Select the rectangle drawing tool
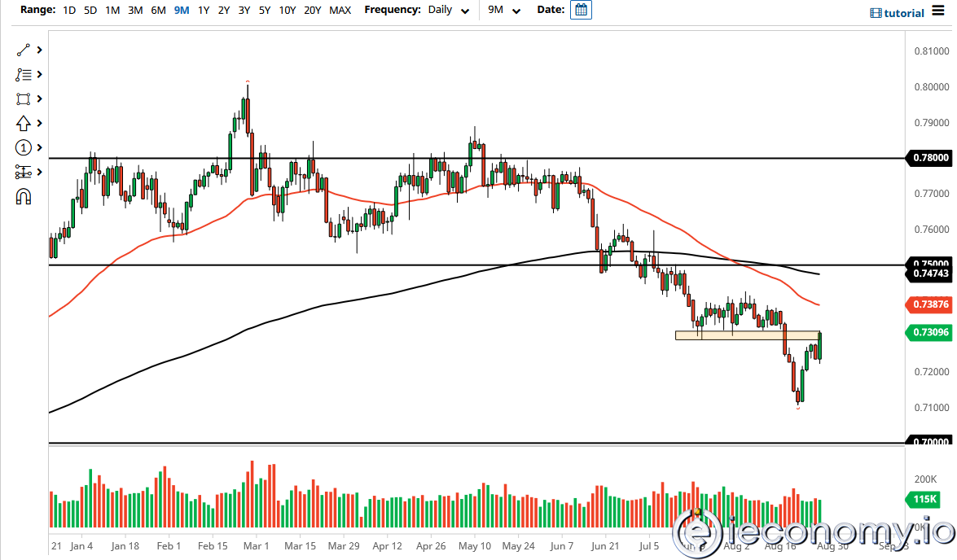The width and height of the screenshot is (957, 560). coord(22,98)
